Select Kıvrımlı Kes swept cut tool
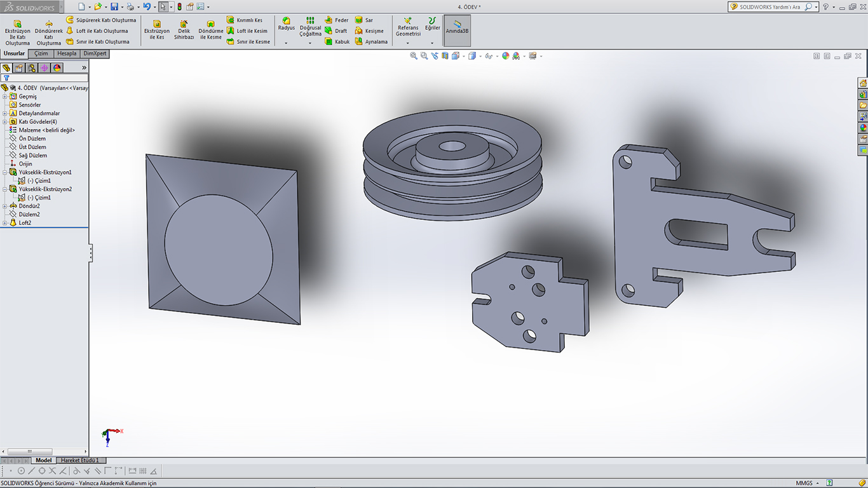Image resolution: width=868 pixels, height=488 pixels. pos(245,20)
